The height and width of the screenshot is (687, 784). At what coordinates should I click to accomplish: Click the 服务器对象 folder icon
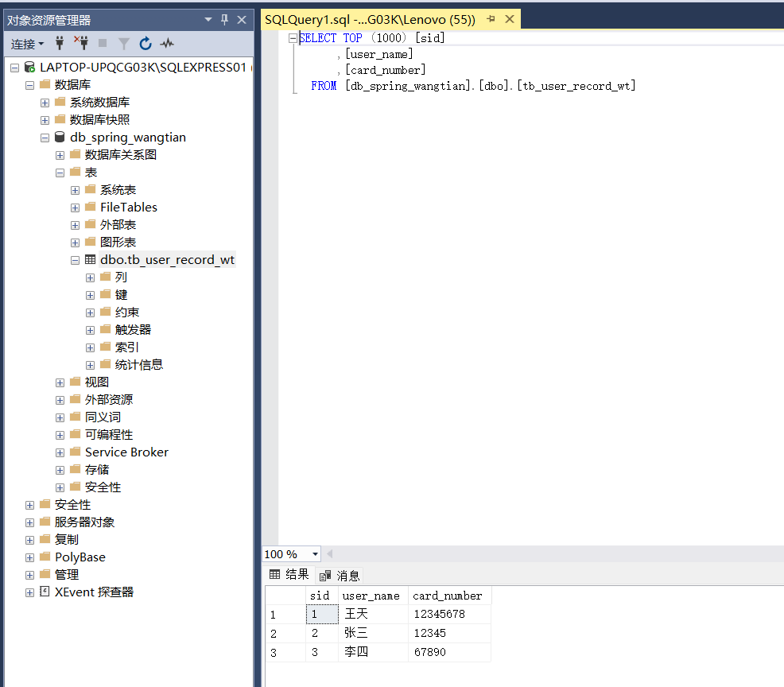(45, 522)
